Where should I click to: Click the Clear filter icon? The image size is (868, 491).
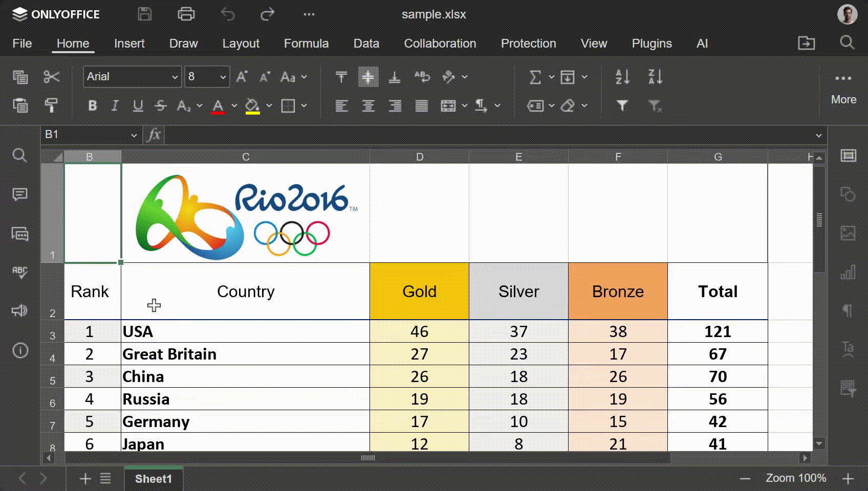(655, 106)
